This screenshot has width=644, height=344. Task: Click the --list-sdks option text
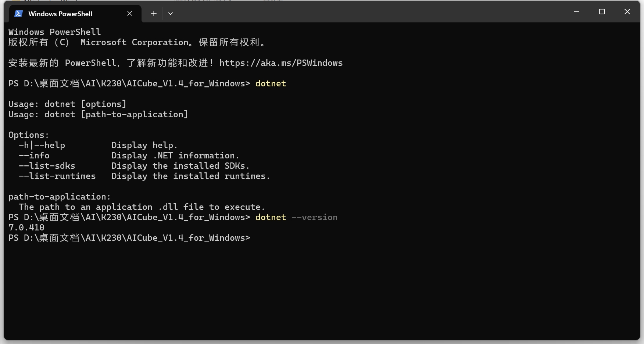[47, 166]
